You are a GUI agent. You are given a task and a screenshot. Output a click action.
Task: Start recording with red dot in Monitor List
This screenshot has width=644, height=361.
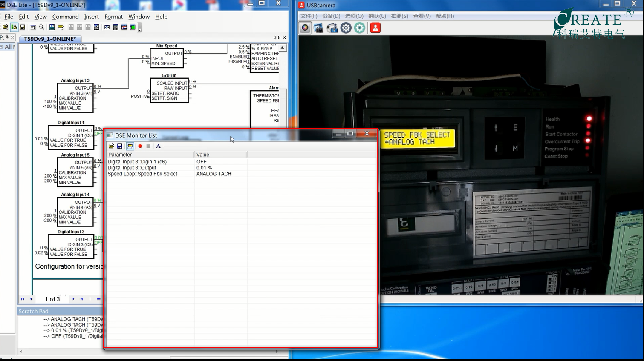140,146
